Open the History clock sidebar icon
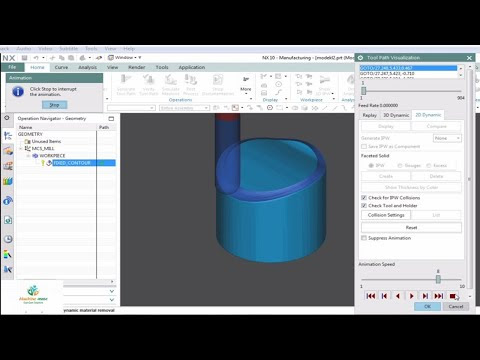Screen dimensions: 480x360 tap(8, 239)
